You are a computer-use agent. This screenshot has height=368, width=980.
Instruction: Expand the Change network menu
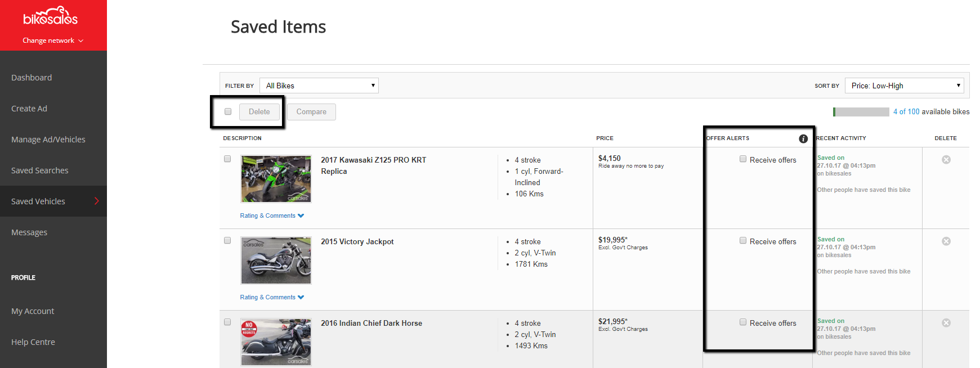click(53, 41)
